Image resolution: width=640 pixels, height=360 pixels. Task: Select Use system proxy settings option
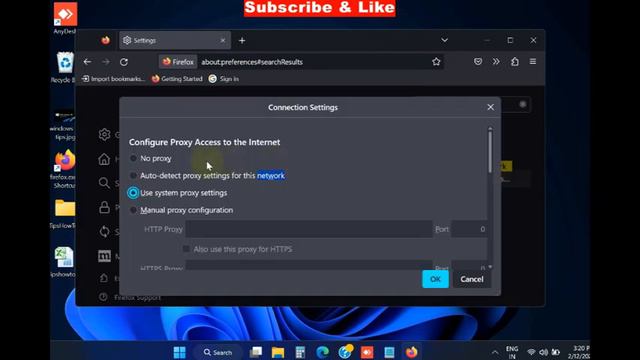tap(133, 193)
